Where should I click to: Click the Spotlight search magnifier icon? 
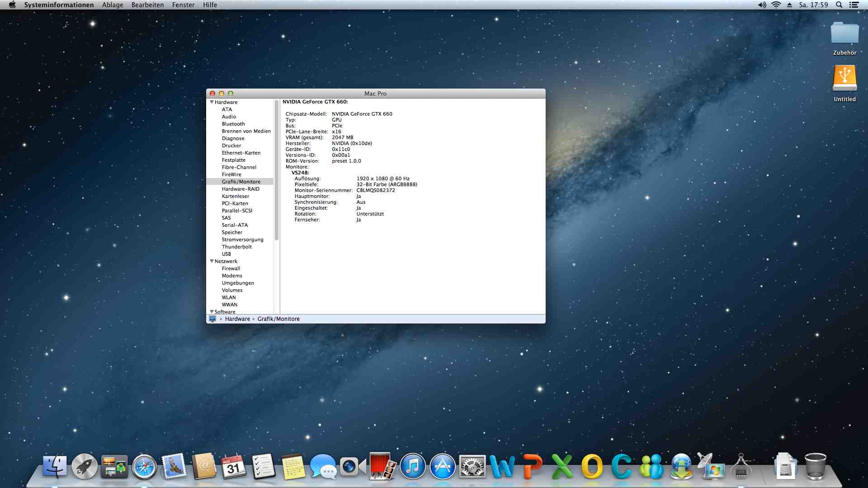pyautogui.click(x=839, y=5)
